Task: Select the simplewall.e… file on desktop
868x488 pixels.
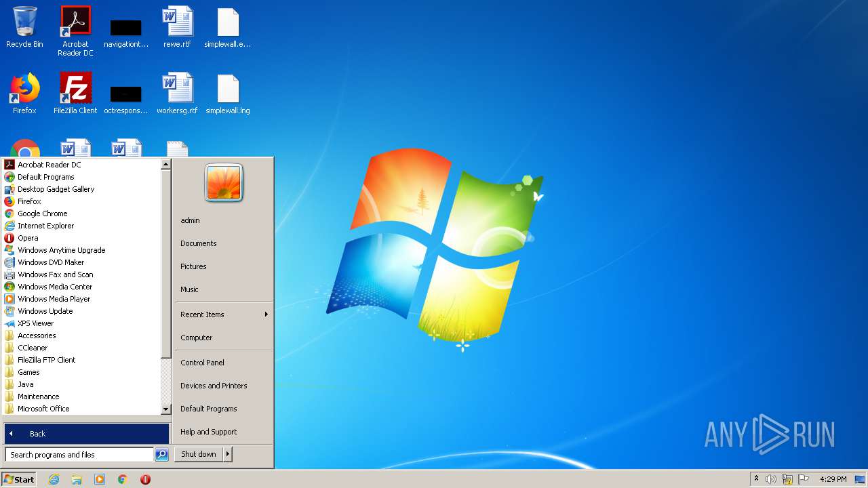Action: pos(228,27)
